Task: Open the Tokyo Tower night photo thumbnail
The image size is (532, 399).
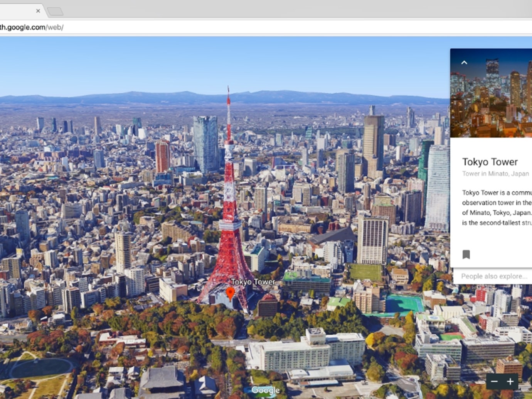Action: 491,93
